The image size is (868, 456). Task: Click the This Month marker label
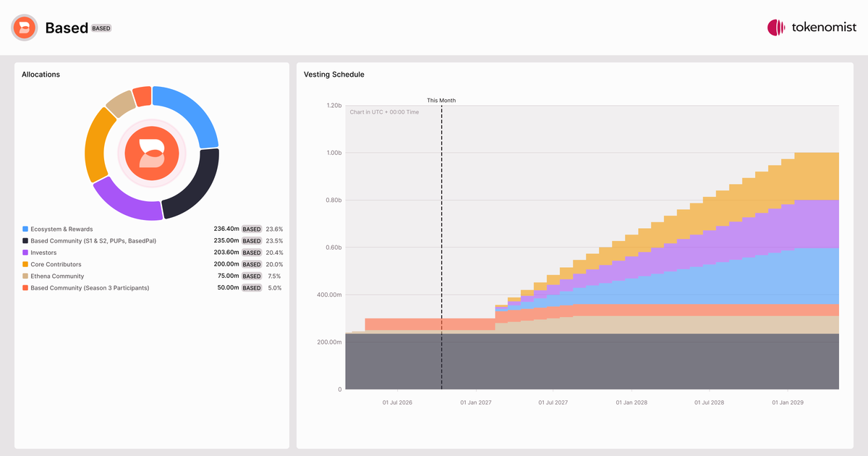point(441,101)
